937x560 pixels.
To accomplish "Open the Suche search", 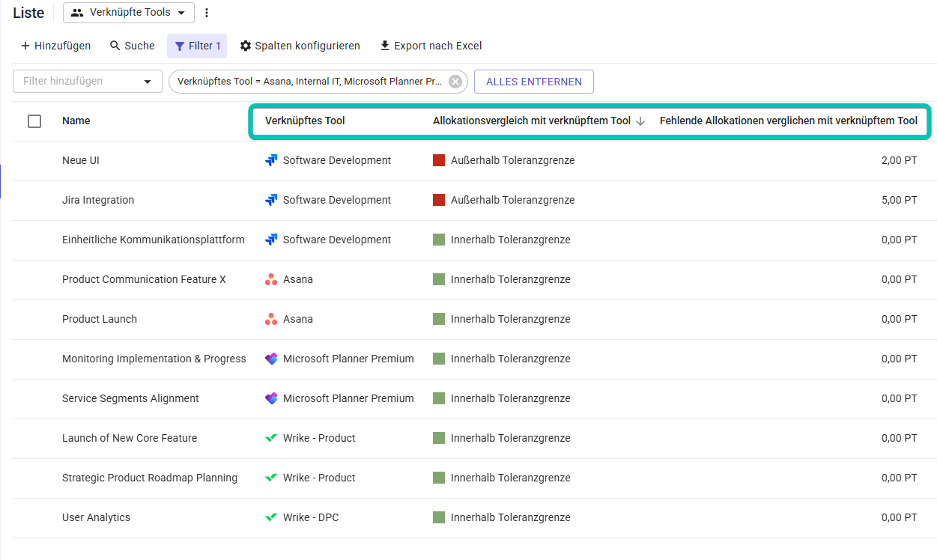I will point(132,46).
